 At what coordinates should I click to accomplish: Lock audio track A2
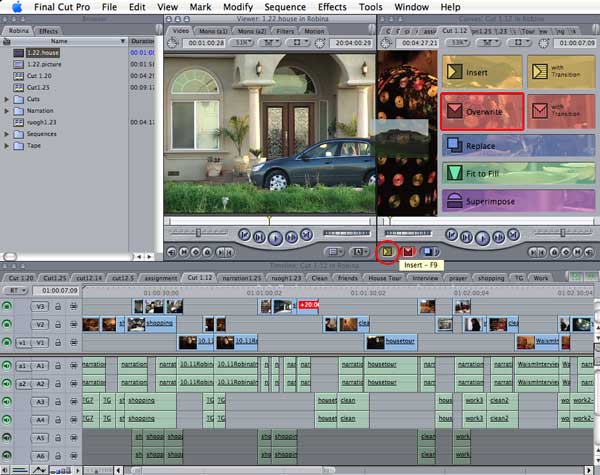pyautogui.click(x=58, y=384)
